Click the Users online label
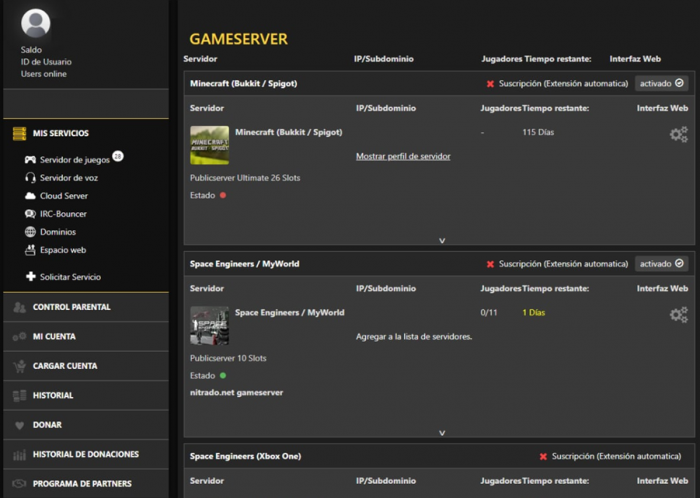 (44, 74)
